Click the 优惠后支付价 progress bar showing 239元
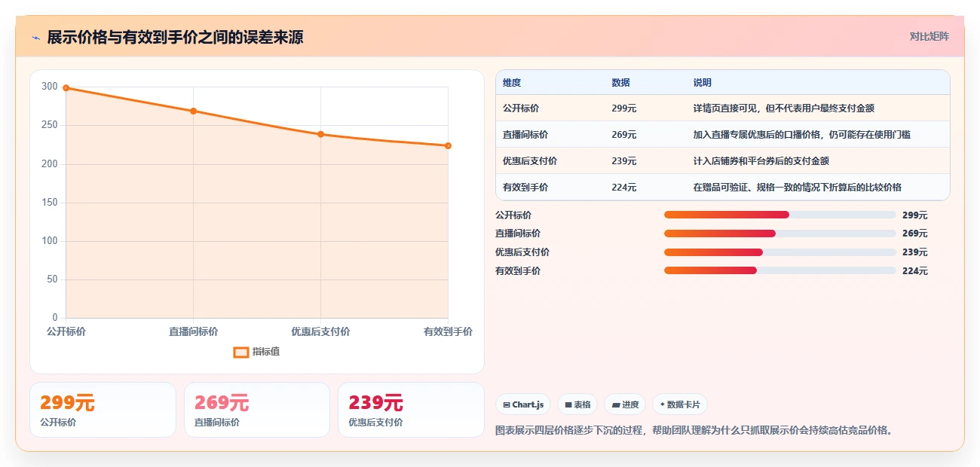 779,252
